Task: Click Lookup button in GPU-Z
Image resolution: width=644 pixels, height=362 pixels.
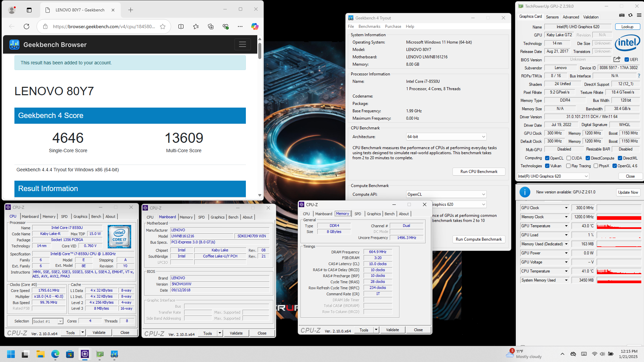Action: tap(627, 27)
